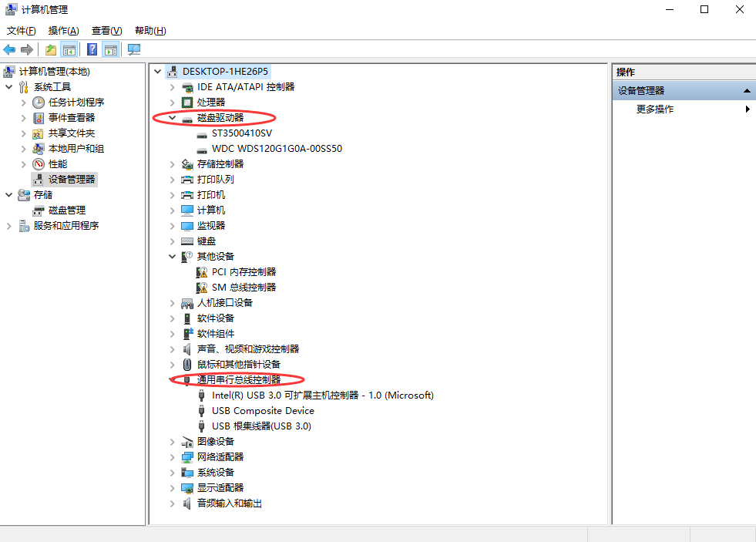756x542 pixels.
Task: Select the WDC WDS120G1G0A-00SS50 disk
Action: 277,149
